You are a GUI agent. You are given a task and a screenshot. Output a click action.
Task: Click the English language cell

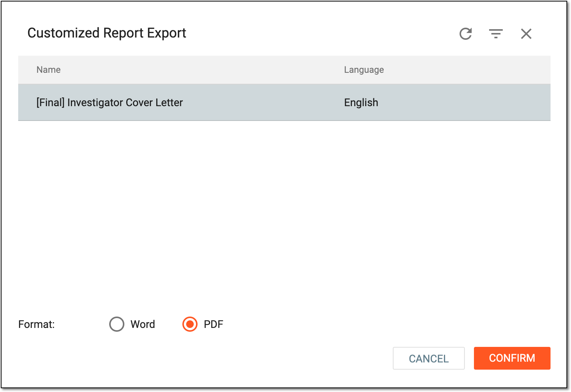point(361,103)
